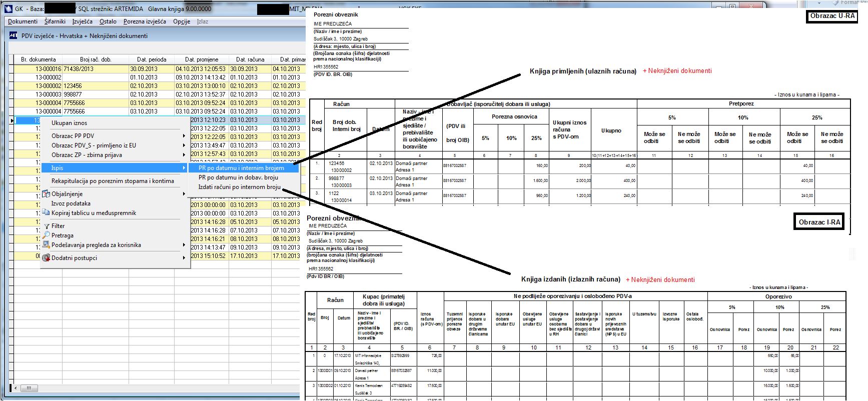Click Broj rač. dob. column header
Image resolution: width=868 pixels, height=401 pixels.
(96, 59)
